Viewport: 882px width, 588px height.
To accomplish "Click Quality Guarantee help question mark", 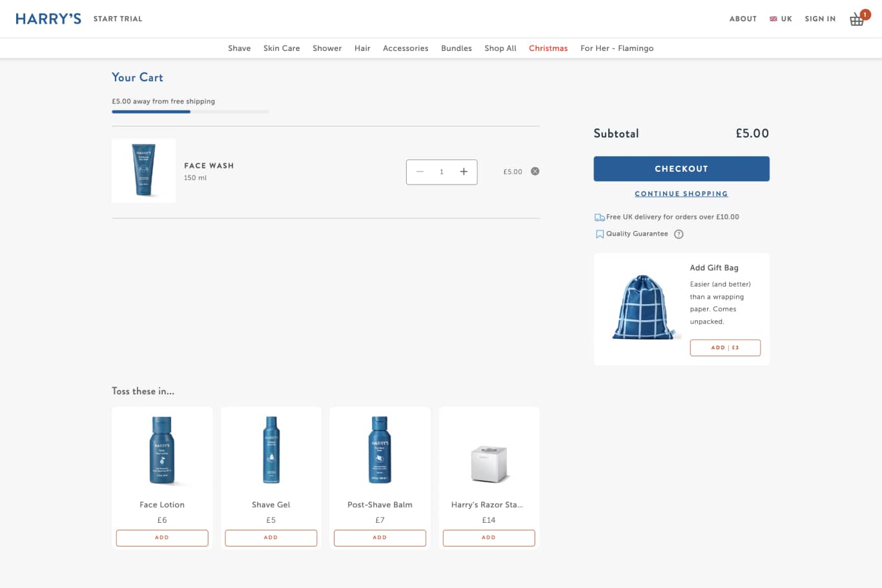I will point(679,234).
